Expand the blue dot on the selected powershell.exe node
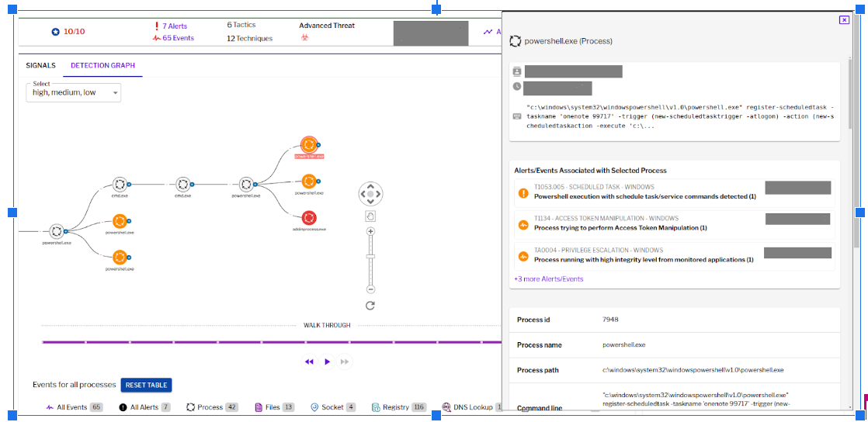This screenshot has height=422, width=868. tap(318, 145)
